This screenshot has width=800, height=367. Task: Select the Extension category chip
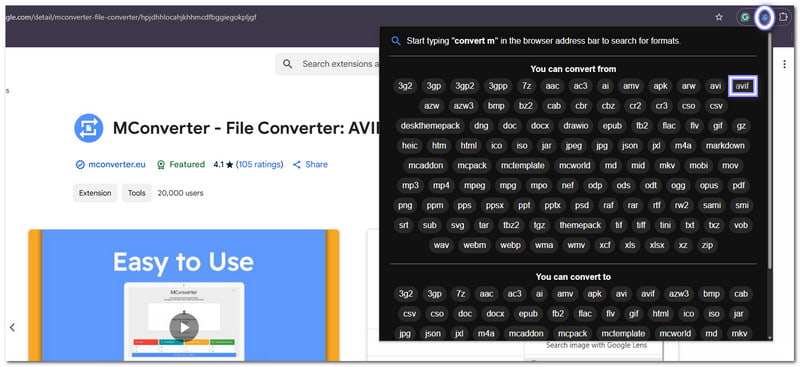point(95,193)
